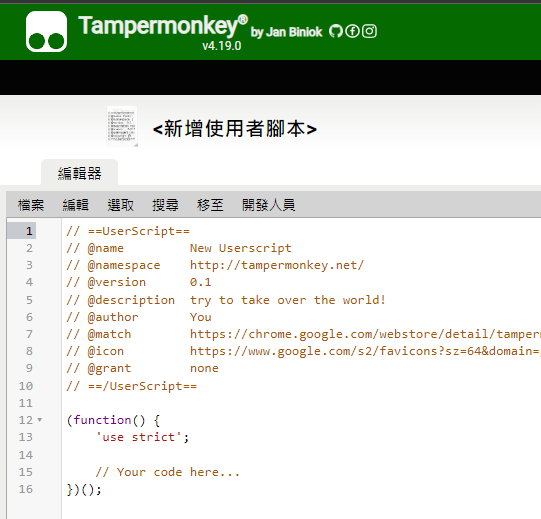
Task: Click the @description keyword
Action: click(131, 300)
